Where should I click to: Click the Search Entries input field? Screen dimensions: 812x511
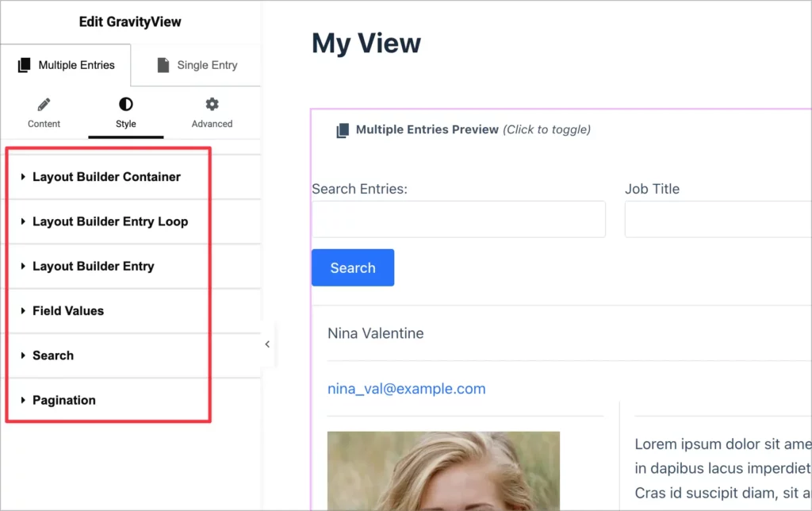point(458,219)
